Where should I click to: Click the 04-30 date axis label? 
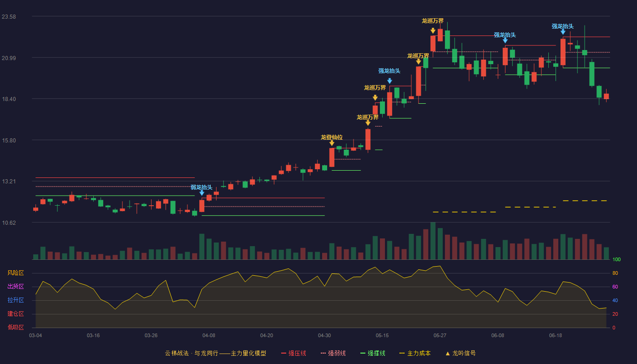click(324, 335)
